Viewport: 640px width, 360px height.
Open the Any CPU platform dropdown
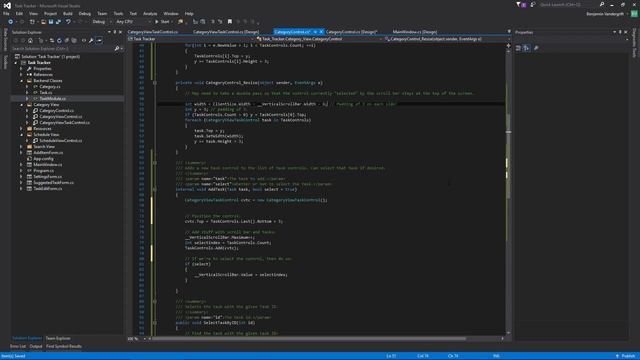133,22
